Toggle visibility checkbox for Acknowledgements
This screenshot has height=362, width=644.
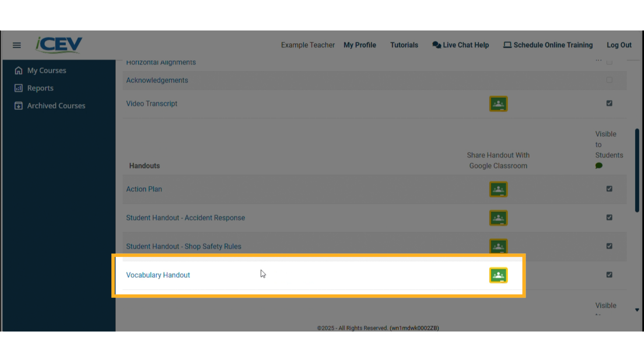pos(609,80)
